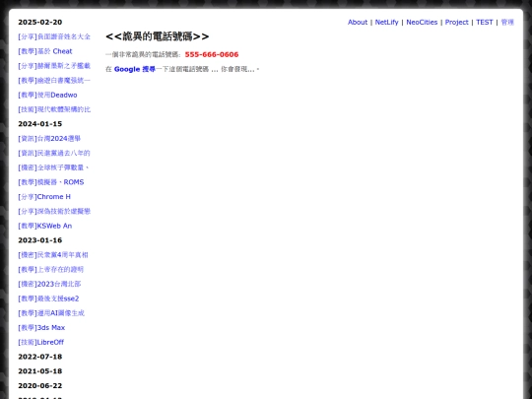Open the Project link
This screenshot has height=399, width=532.
pyautogui.click(x=456, y=22)
